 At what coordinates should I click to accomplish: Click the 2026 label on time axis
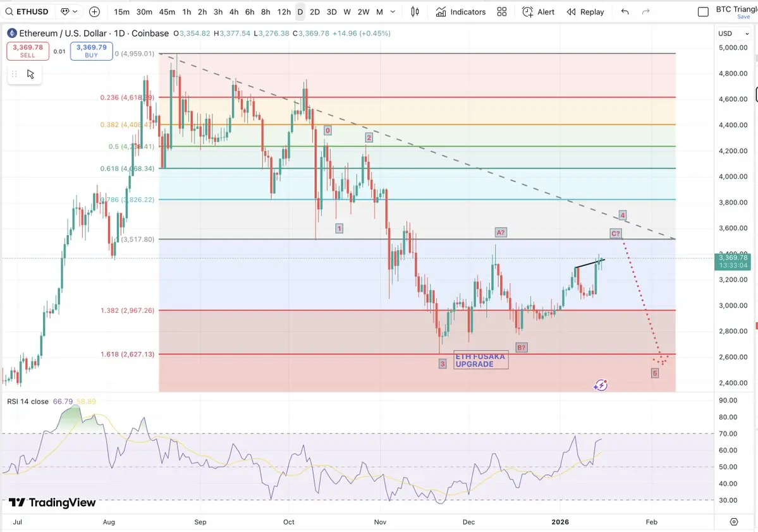[560, 522]
